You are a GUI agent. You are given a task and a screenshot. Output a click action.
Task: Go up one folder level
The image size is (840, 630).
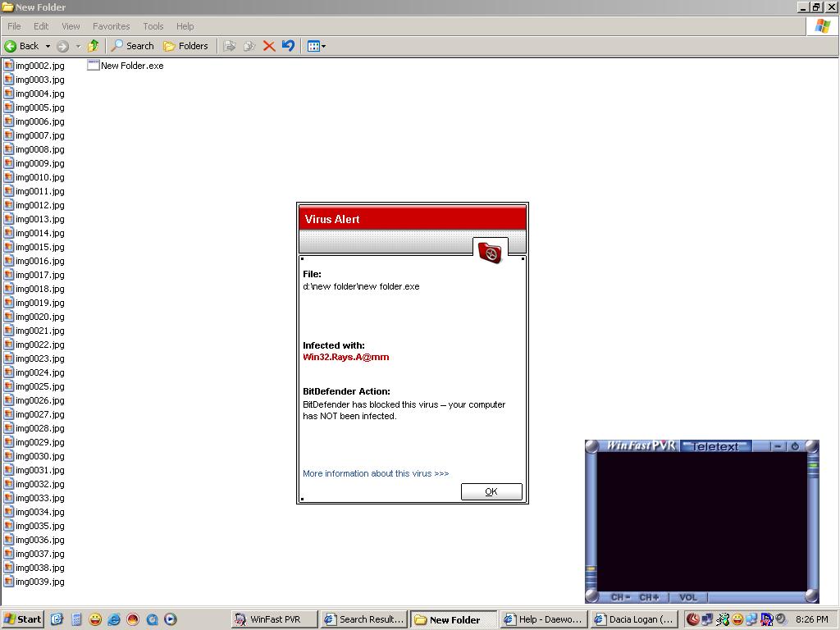(x=93, y=46)
